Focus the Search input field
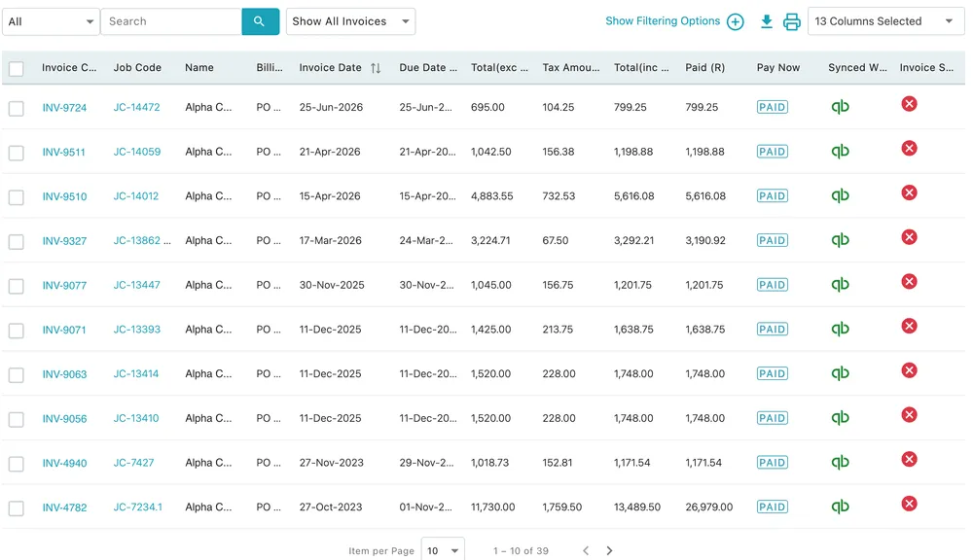Viewport: 973px width, 560px height. point(171,21)
